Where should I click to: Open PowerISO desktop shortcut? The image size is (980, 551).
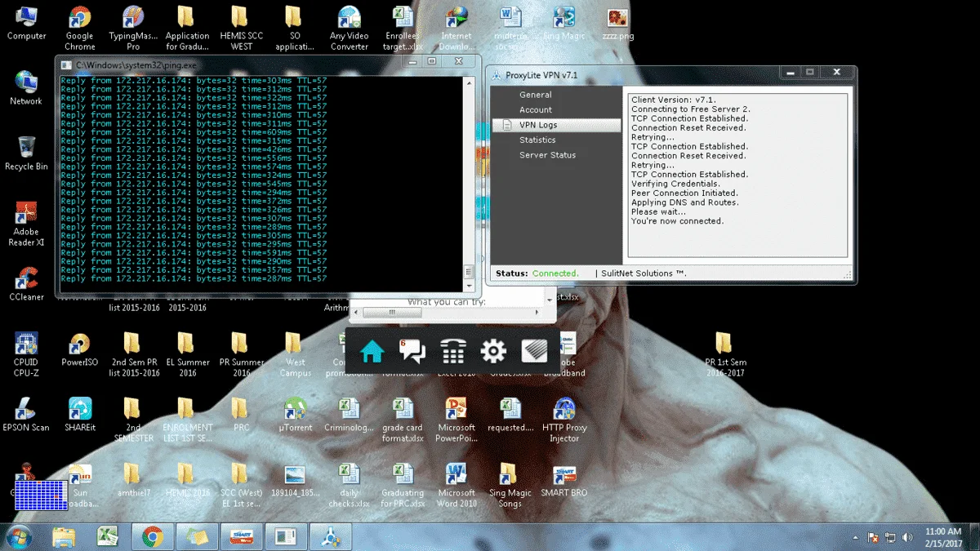pyautogui.click(x=79, y=349)
